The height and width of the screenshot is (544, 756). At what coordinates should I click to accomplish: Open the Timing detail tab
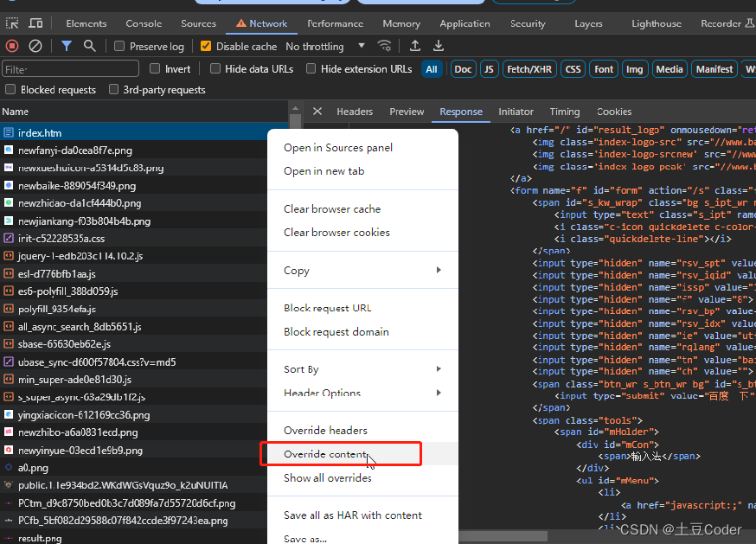(x=565, y=112)
